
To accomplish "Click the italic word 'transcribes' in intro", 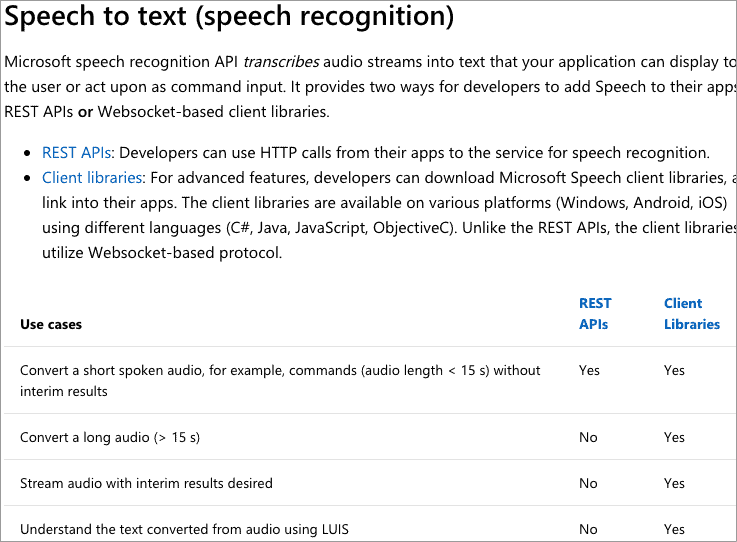I will (281, 62).
